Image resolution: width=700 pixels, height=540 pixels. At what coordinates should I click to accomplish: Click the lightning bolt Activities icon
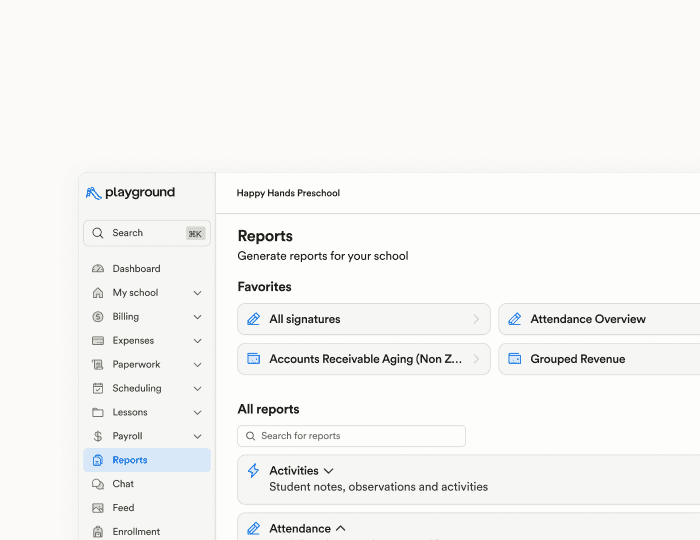point(254,470)
